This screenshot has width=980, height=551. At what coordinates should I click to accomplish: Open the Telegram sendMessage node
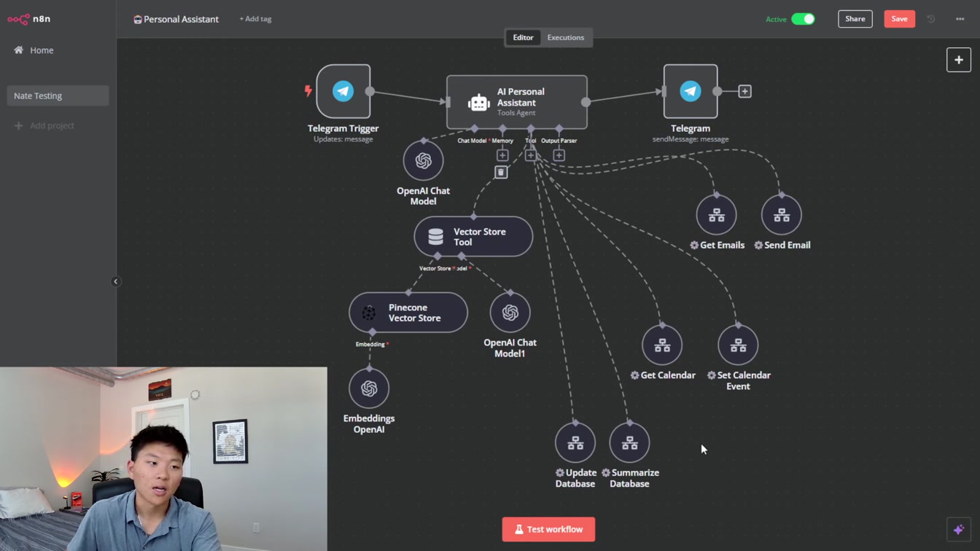click(x=691, y=91)
